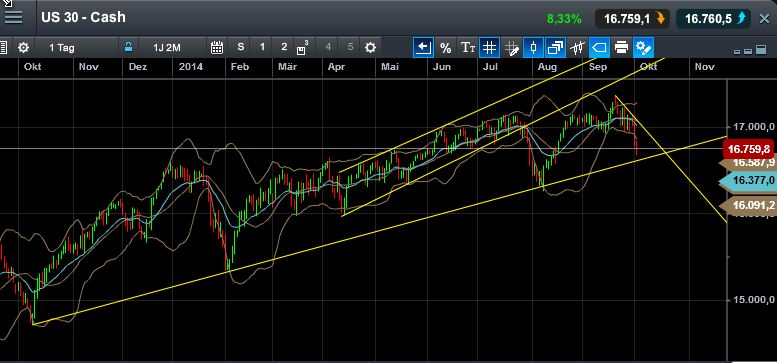777x363 pixels.
Task: Open the list panel icon left of gear
Action: [3, 48]
